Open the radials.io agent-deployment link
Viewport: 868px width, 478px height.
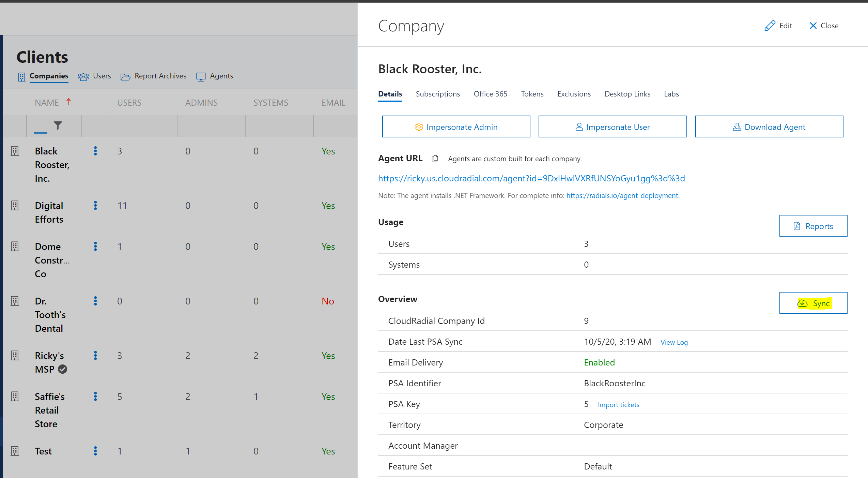622,196
